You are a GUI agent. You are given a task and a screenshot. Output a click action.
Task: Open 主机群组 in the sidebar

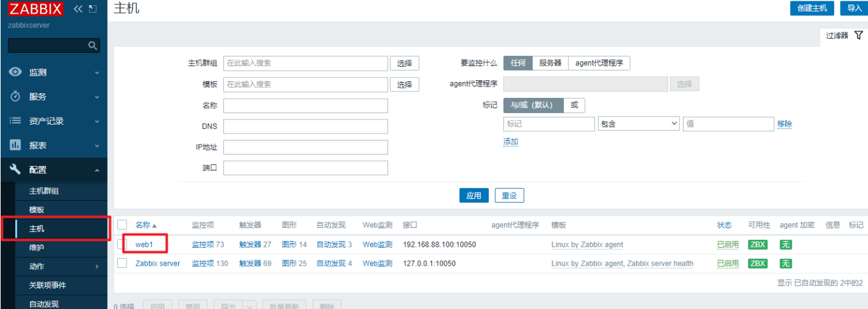pos(44,191)
